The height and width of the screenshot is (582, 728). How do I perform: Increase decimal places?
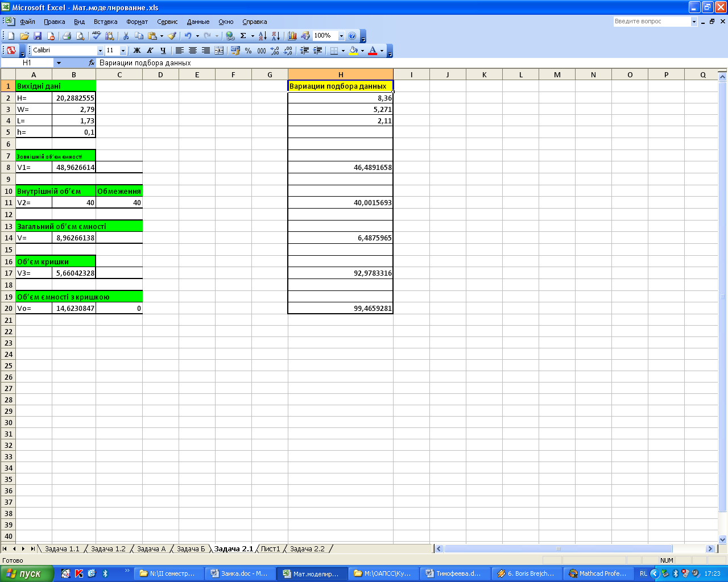tap(275, 51)
